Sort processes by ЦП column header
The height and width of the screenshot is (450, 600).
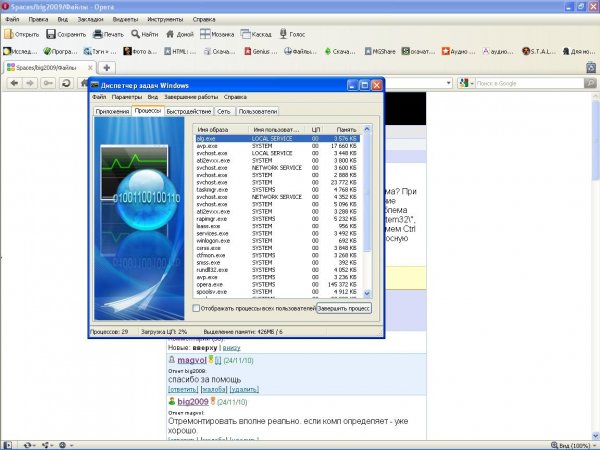(316, 130)
